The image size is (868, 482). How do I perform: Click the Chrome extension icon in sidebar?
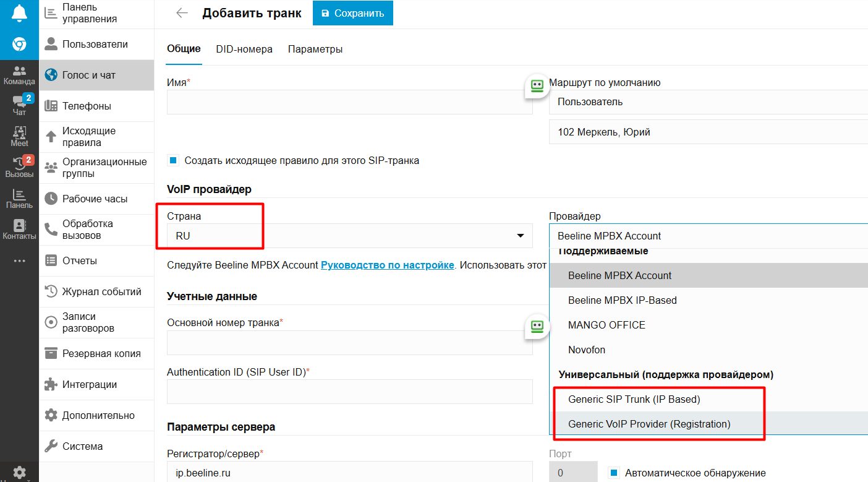[19, 44]
